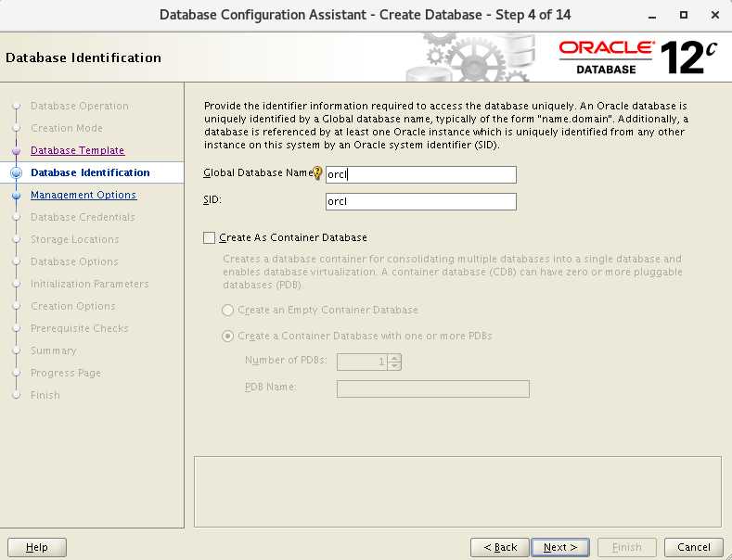Click the Database Operation step label

point(80,106)
